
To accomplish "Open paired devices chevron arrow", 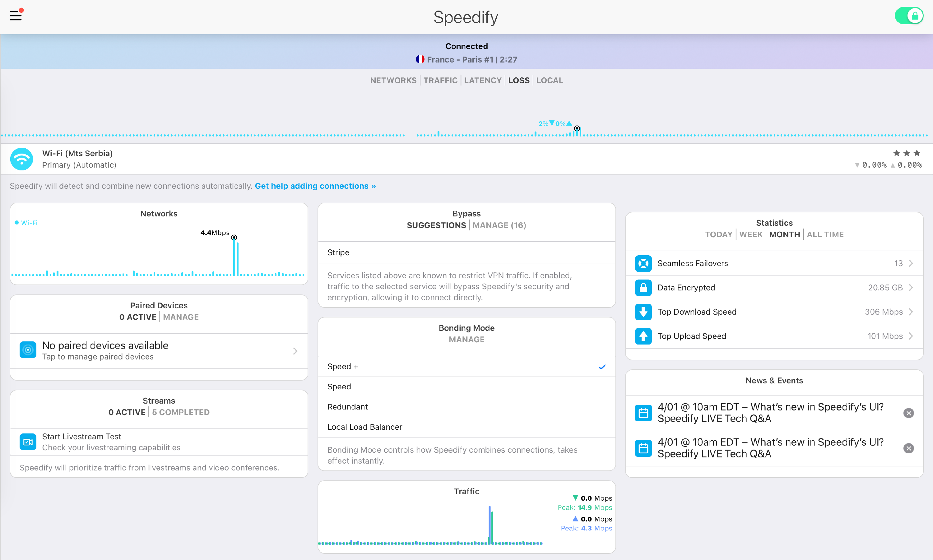I will click(x=295, y=351).
